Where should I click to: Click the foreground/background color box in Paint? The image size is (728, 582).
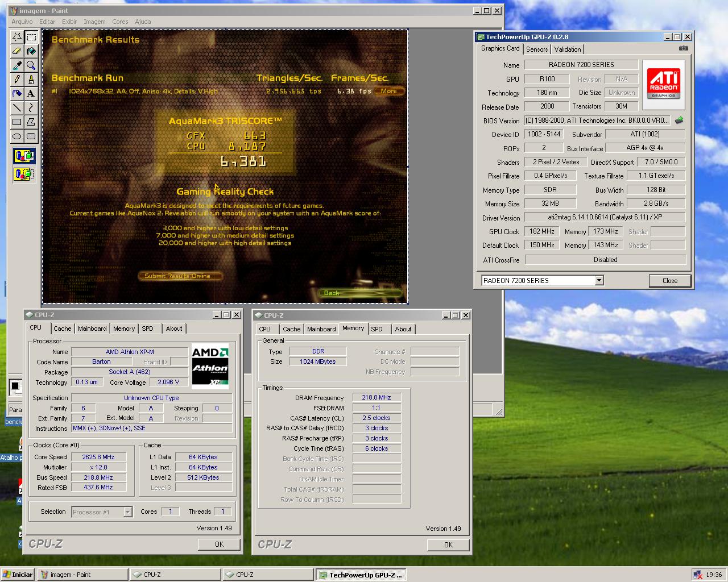click(15, 387)
